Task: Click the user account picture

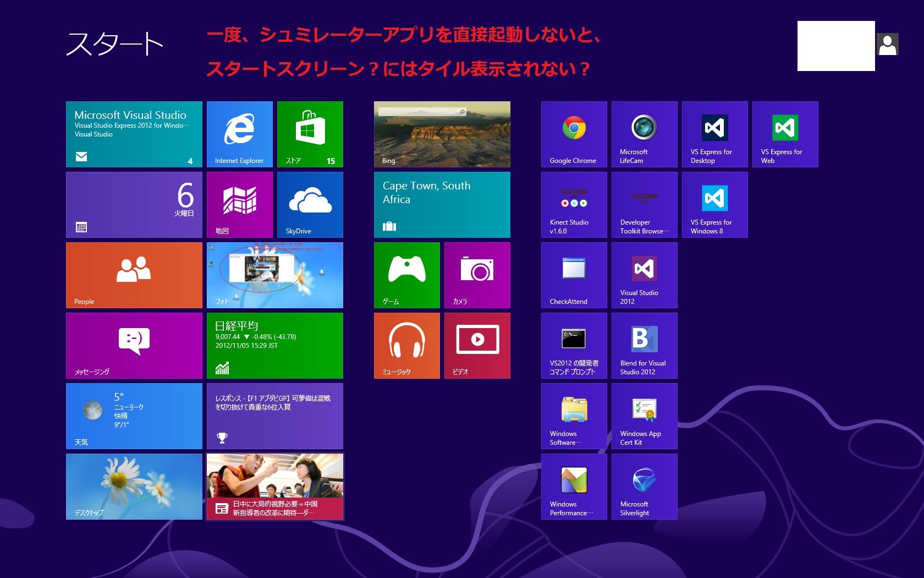Action: point(888,45)
